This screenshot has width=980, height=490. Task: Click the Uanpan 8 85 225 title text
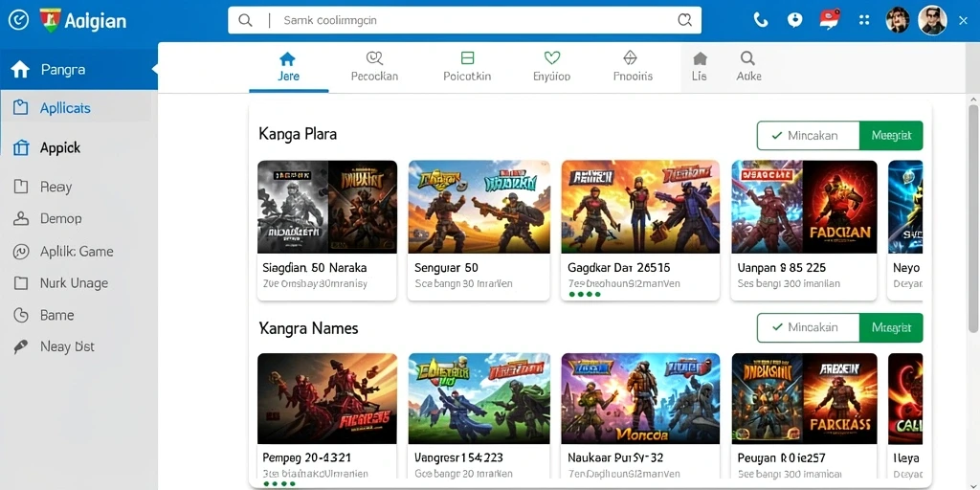coord(782,268)
